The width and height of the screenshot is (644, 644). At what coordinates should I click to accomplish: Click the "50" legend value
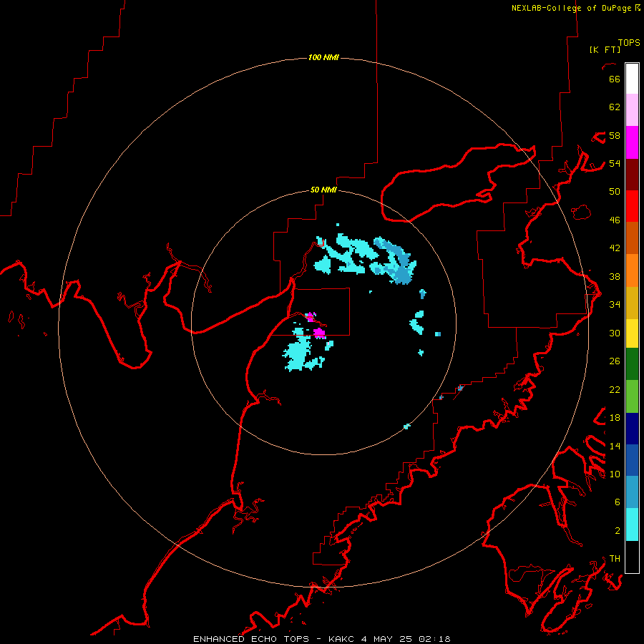pyautogui.click(x=615, y=192)
